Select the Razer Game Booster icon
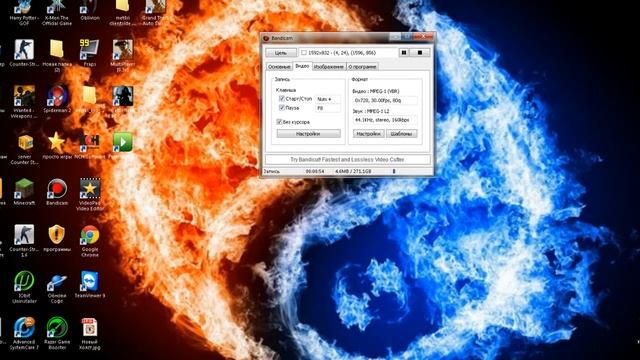Viewport: 640px width, 360px height. click(57, 334)
